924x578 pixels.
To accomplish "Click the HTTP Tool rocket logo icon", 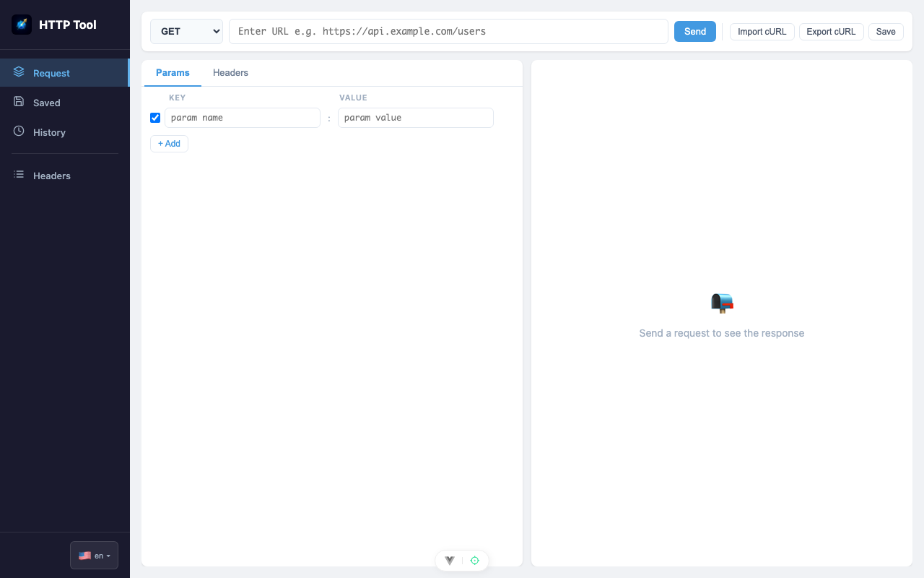I will click(x=22, y=25).
